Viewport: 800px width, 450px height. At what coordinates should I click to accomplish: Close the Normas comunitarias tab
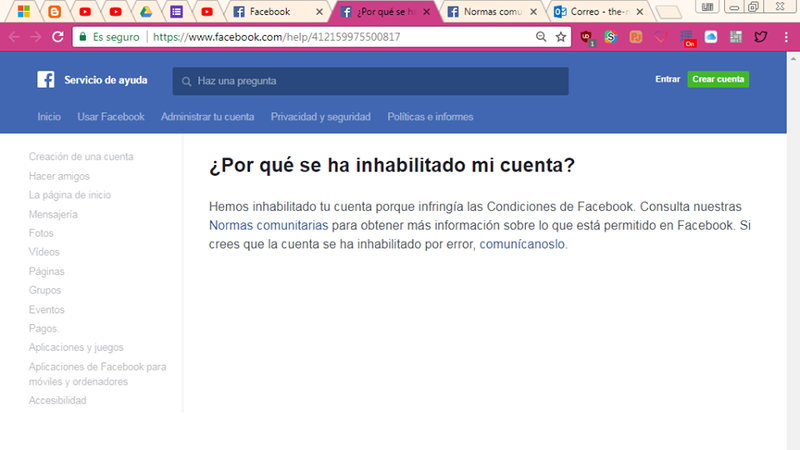(x=533, y=12)
